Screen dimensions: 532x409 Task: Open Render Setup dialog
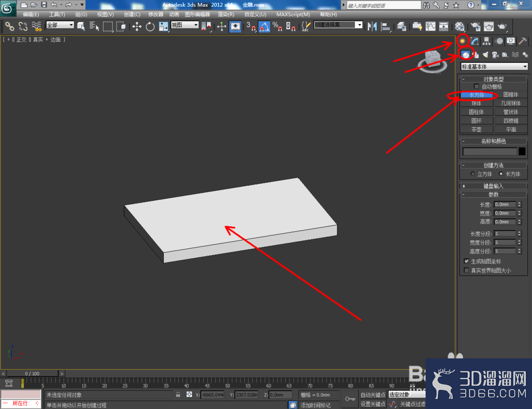[x=475, y=26]
